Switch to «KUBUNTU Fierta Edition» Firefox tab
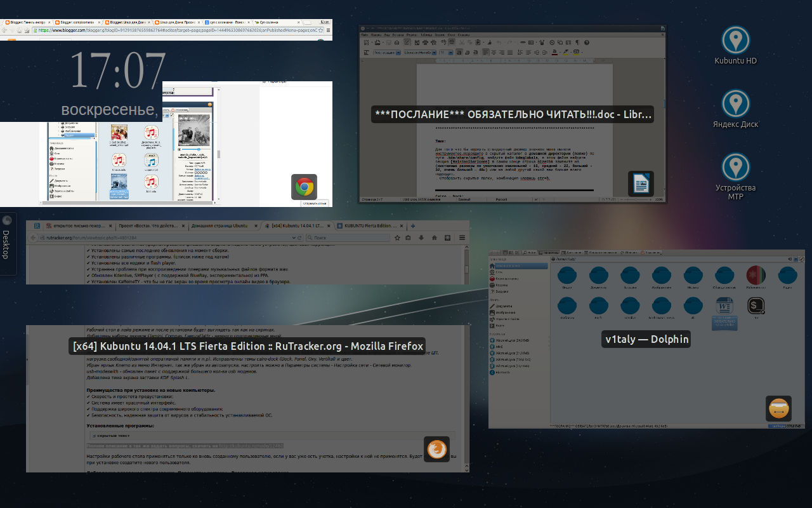 [371, 225]
